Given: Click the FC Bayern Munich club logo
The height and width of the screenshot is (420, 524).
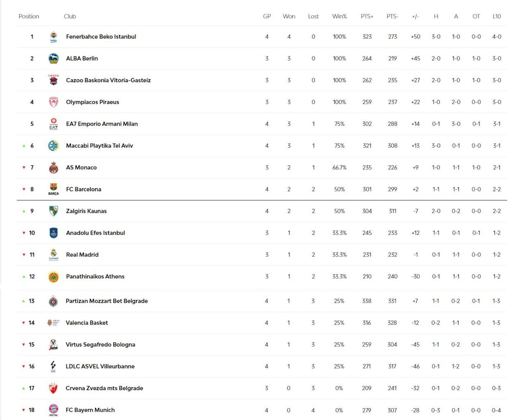Looking at the screenshot, I should coord(53,410).
